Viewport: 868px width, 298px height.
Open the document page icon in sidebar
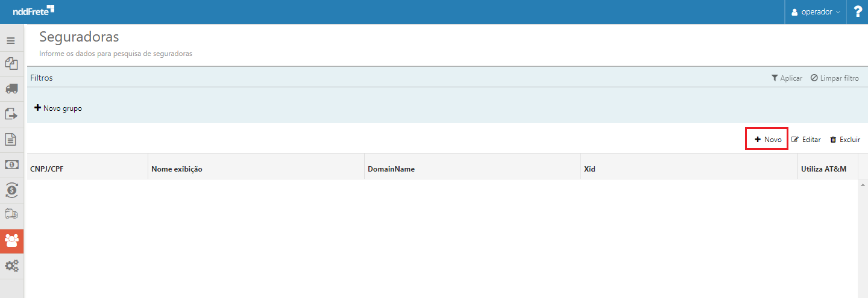pos(11,139)
